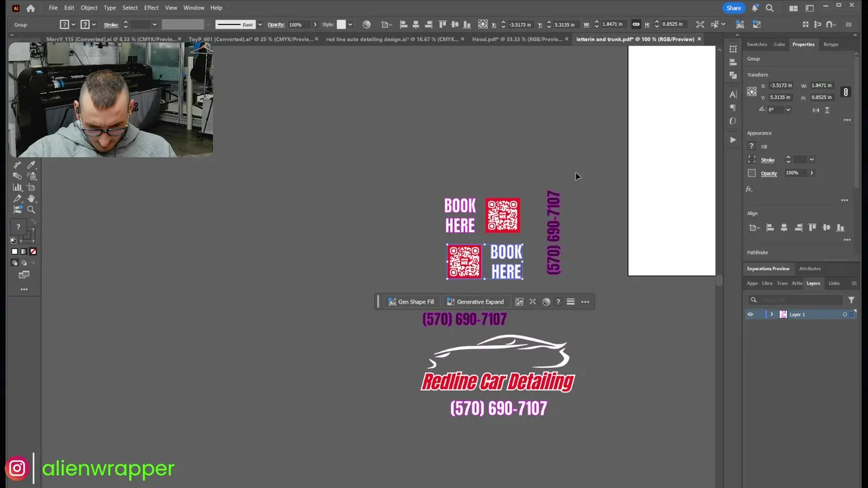The image size is (868, 488).
Task: Open the fill color dropdown in control bar
Action: [74, 24]
